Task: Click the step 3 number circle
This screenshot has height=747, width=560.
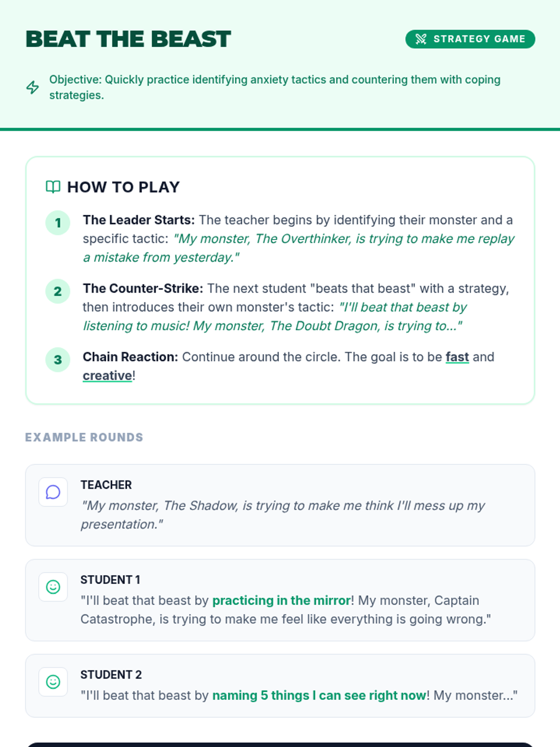Action: 58,360
